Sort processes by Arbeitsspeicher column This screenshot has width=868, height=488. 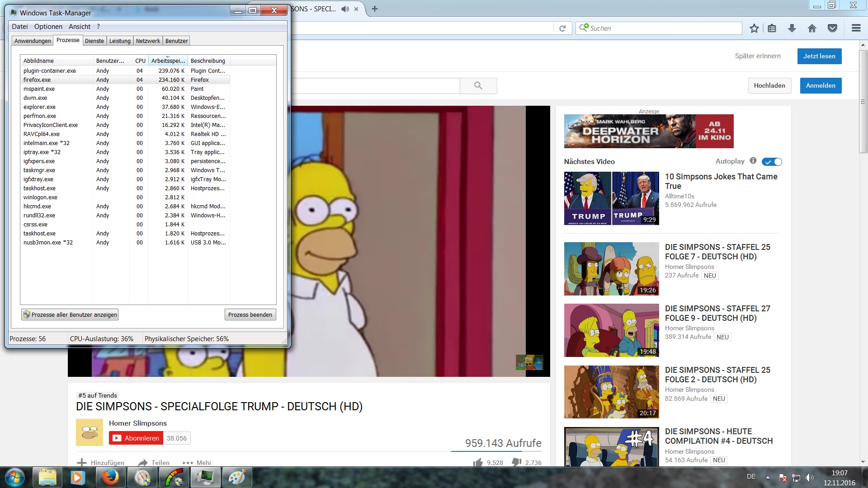(x=168, y=61)
